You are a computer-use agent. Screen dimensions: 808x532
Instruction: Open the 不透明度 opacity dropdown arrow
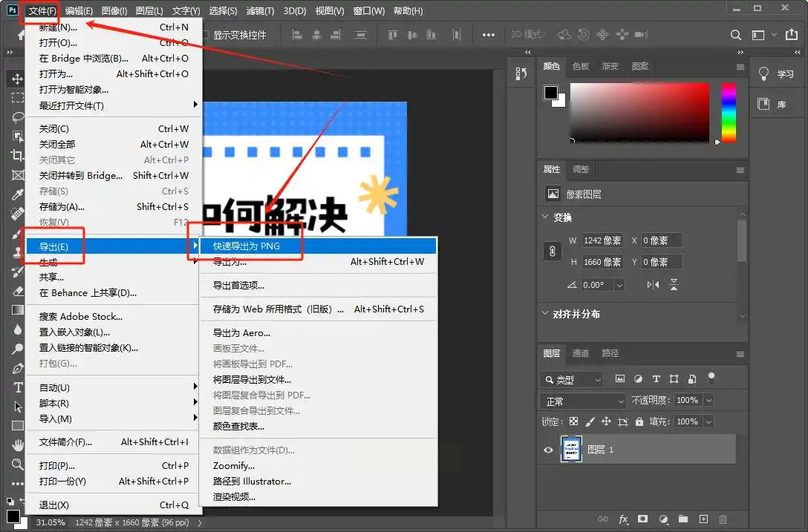coord(708,401)
